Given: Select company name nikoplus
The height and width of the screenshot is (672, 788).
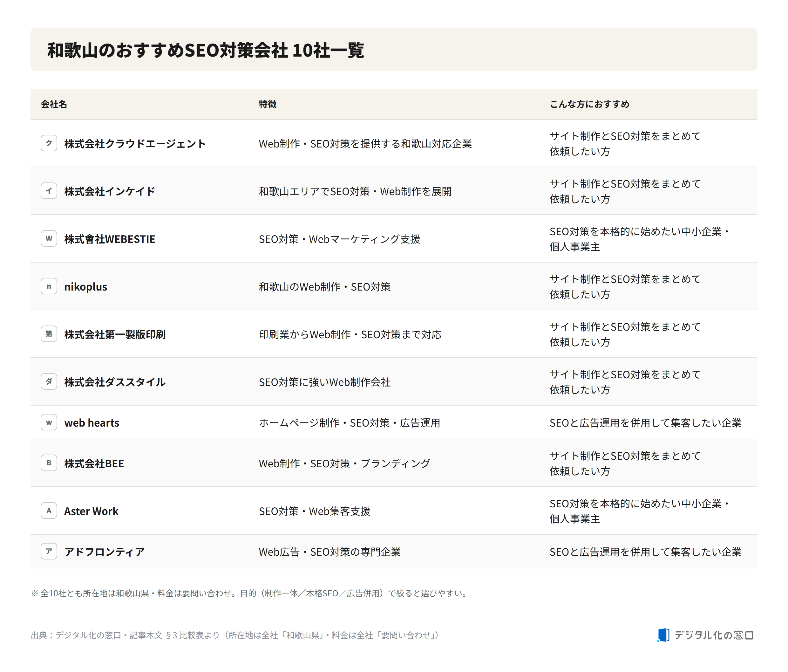Looking at the screenshot, I should [x=85, y=286].
